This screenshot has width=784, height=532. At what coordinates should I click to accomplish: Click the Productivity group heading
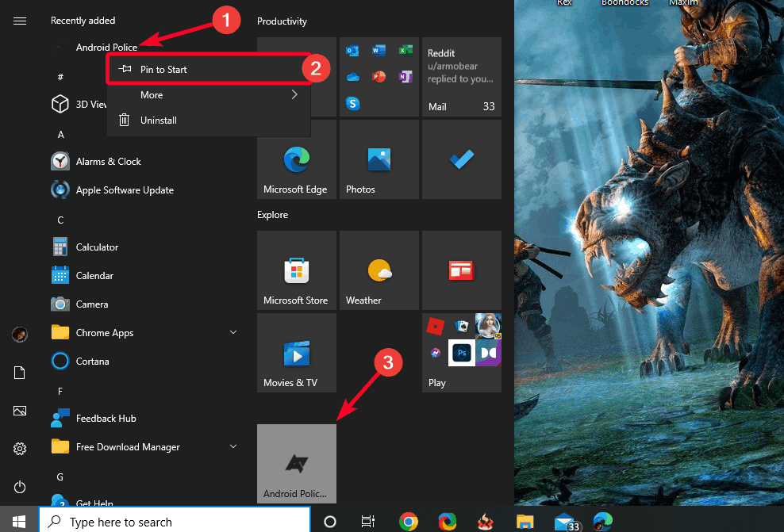[x=282, y=21]
